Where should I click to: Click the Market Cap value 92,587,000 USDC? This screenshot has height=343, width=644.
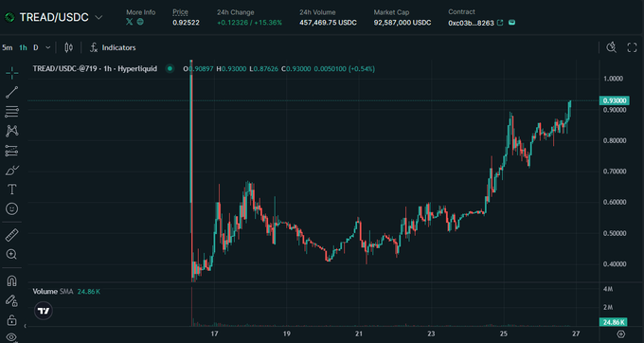coord(402,23)
